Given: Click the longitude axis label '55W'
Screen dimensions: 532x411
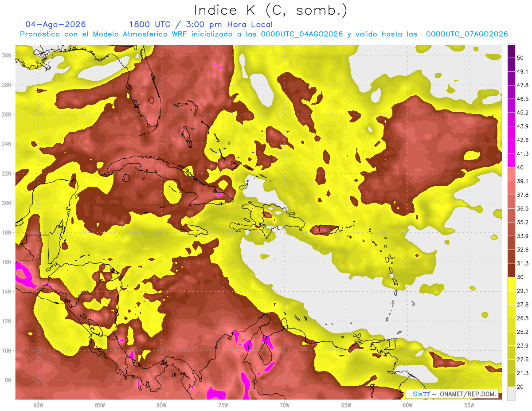Looking at the screenshot, I should [469, 406].
